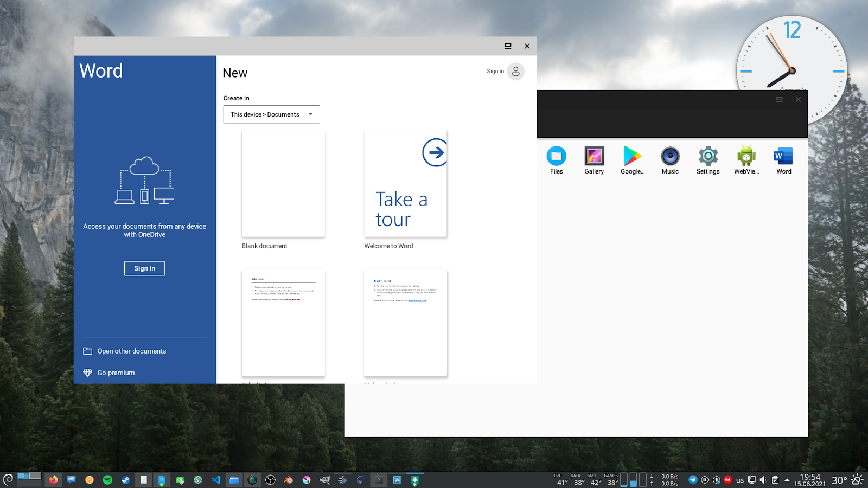The height and width of the screenshot is (488, 868).
Task: Open the Music app icon
Action: (x=670, y=156)
